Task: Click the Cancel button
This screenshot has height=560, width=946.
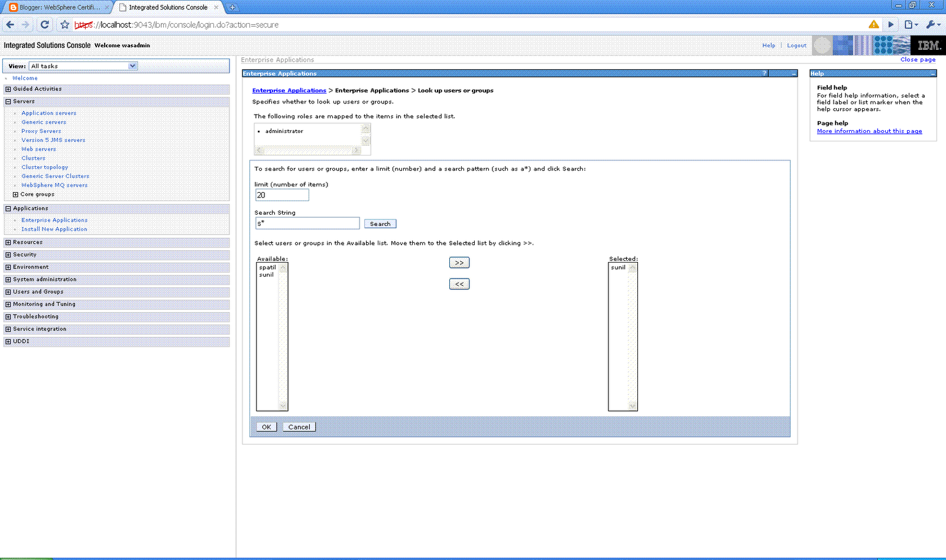Action: point(299,427)
